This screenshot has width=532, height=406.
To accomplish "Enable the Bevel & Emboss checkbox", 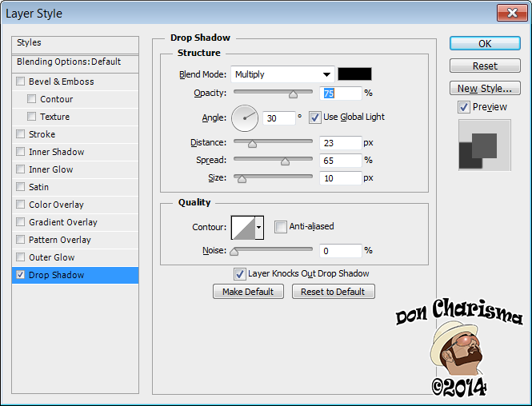I will (x=21, y=82).
